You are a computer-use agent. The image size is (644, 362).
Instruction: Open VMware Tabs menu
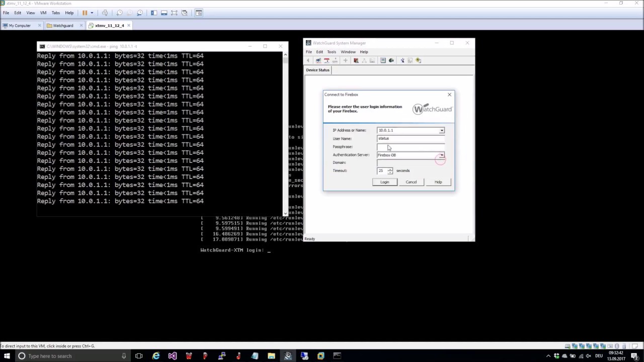coord(56,13)
